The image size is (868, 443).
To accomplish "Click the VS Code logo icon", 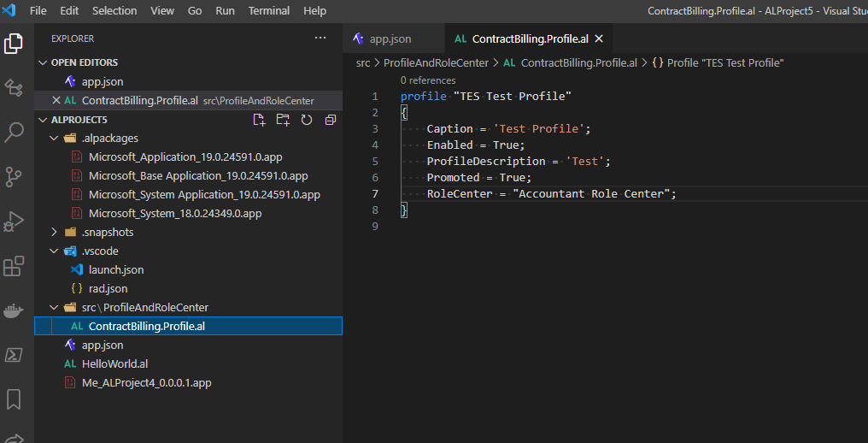I will click(x=9, y=10).
